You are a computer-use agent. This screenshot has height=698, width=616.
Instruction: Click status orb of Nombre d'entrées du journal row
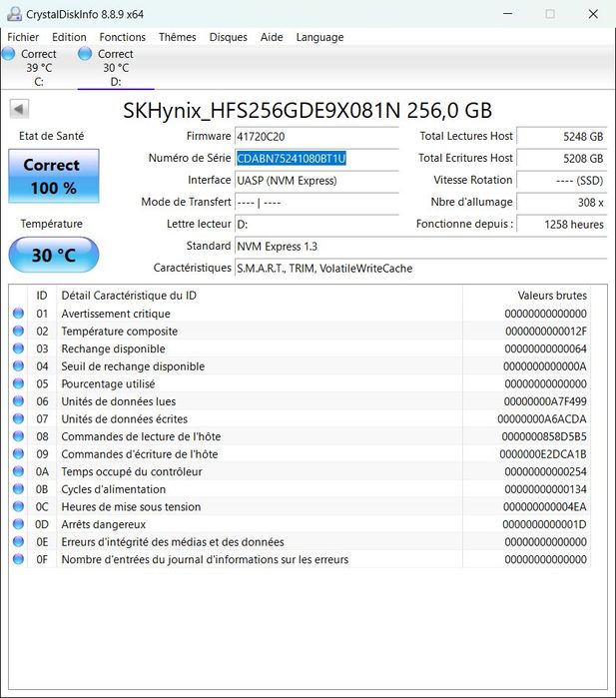[x=18, y=559]
